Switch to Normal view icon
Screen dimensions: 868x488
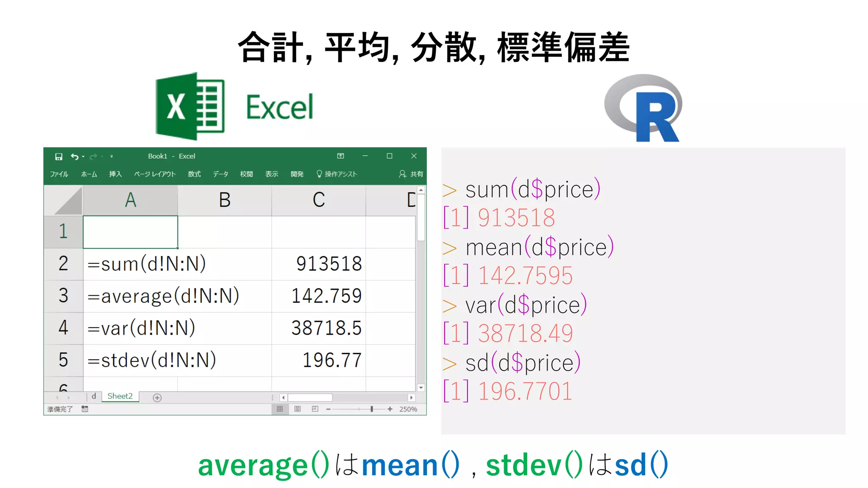coord(280,409)
